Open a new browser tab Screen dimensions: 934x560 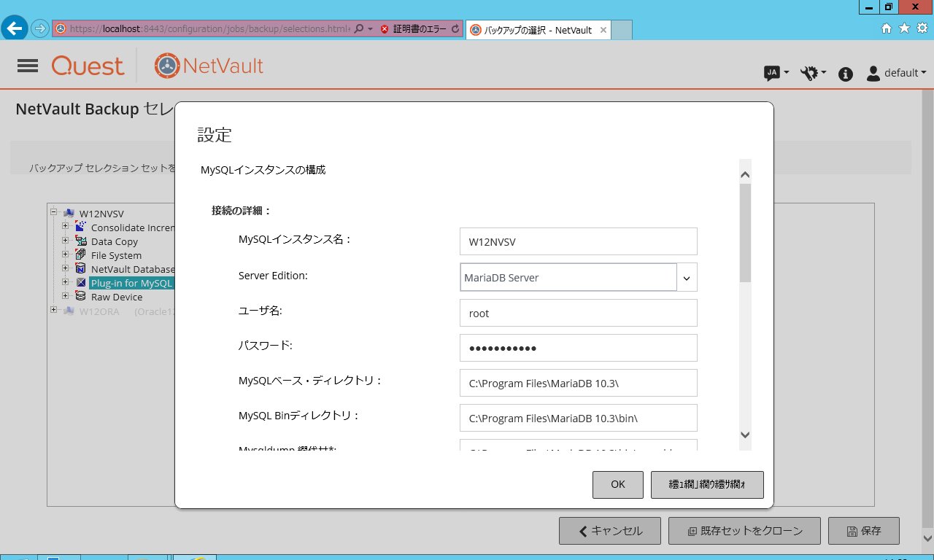tap(621, 30)
